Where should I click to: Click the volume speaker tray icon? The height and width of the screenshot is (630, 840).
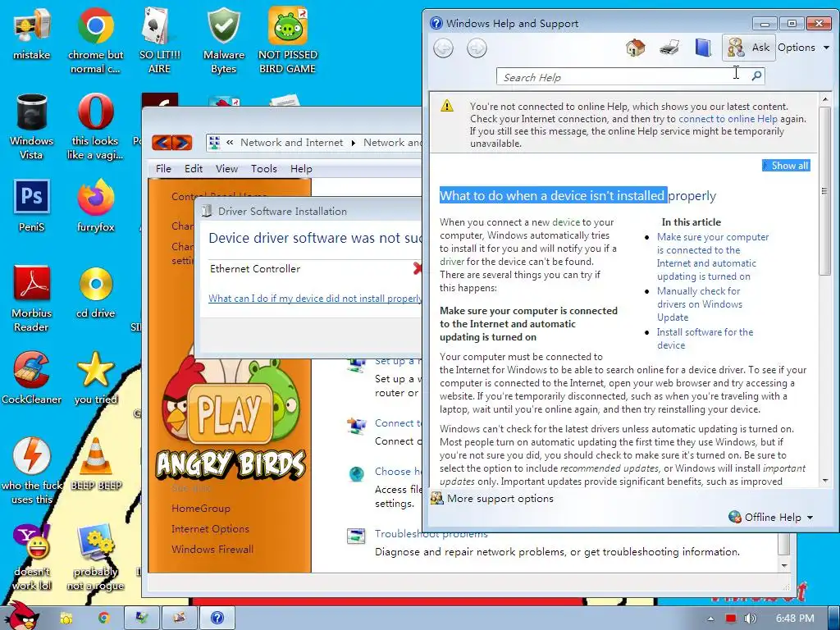pyautogui.click(x=750, y=619)
